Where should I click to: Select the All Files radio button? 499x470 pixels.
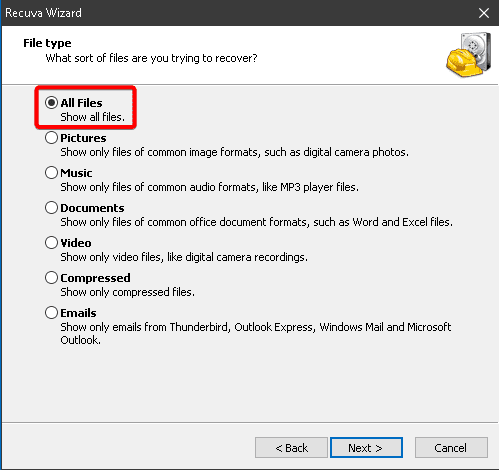[x=51, y=103]
